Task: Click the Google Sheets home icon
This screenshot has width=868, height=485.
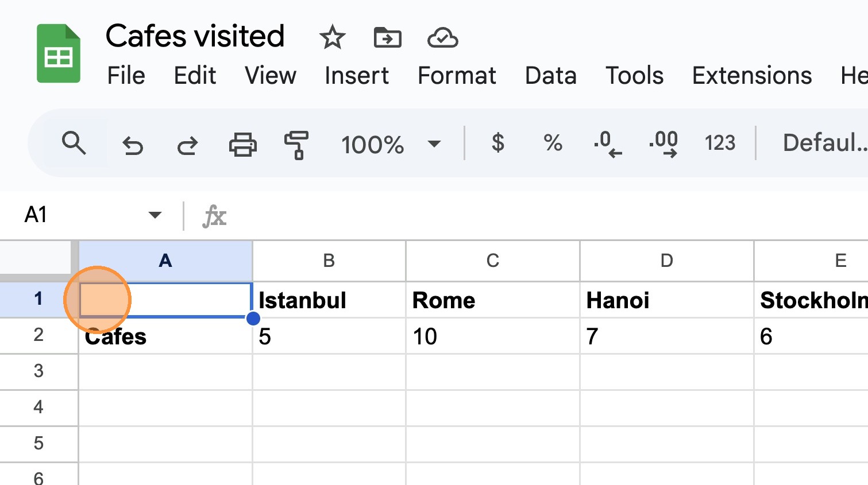Action: (59, 53)
